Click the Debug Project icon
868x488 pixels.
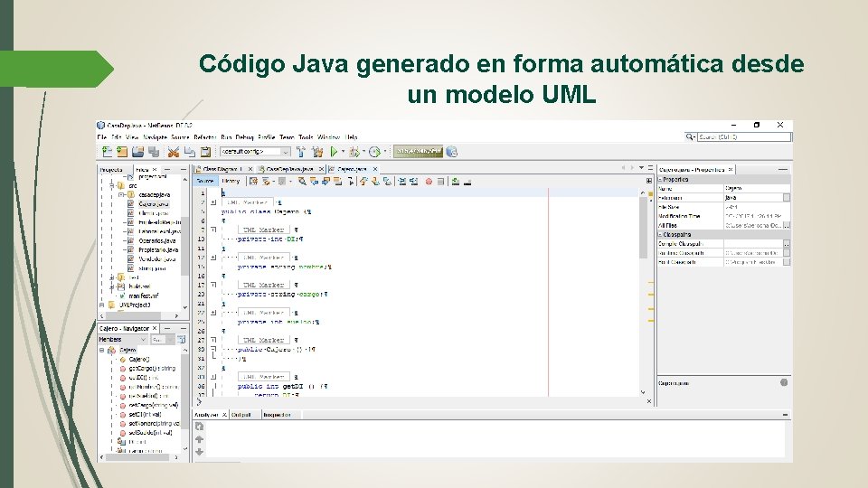click(x=354, y=152)
